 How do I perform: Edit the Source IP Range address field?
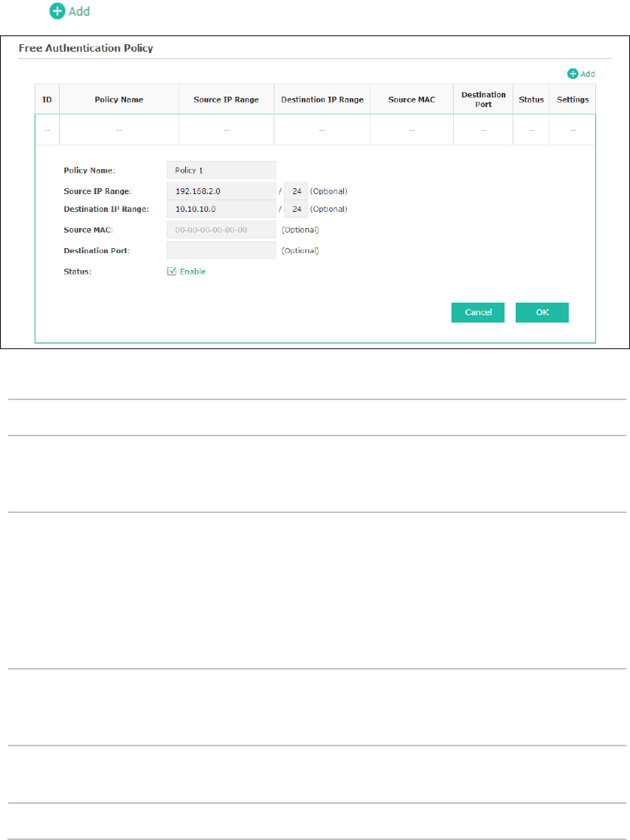[x=221, y=191]
